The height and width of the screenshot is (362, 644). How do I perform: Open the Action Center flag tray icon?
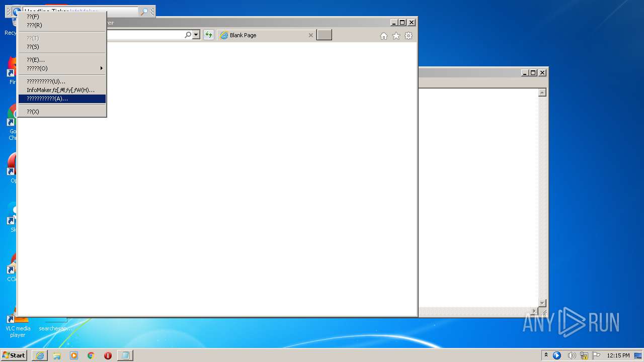[596, 355]
